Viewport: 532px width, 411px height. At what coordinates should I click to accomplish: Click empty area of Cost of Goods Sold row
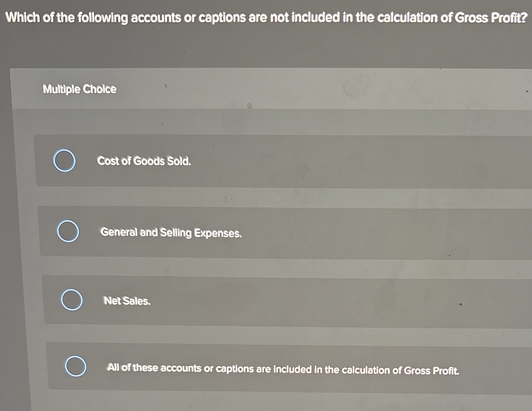point(338,162)
